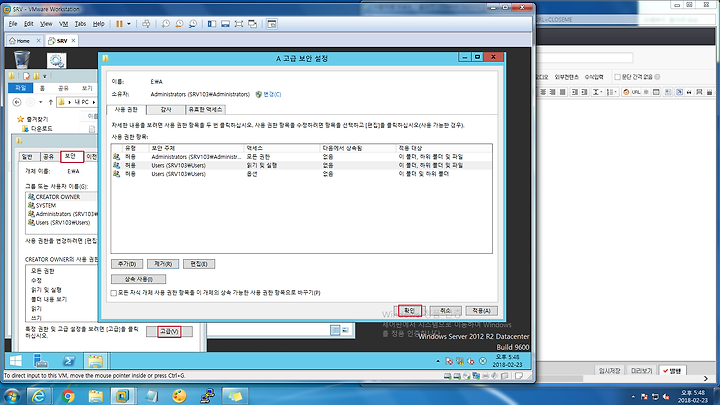
Task: Toggle the thumbnail bar view icon
Action: click(x=225, y=24)
